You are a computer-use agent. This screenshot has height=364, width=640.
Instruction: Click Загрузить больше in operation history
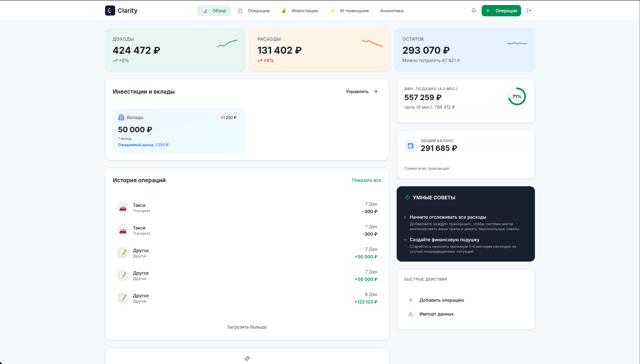click(x=247, y=327)
